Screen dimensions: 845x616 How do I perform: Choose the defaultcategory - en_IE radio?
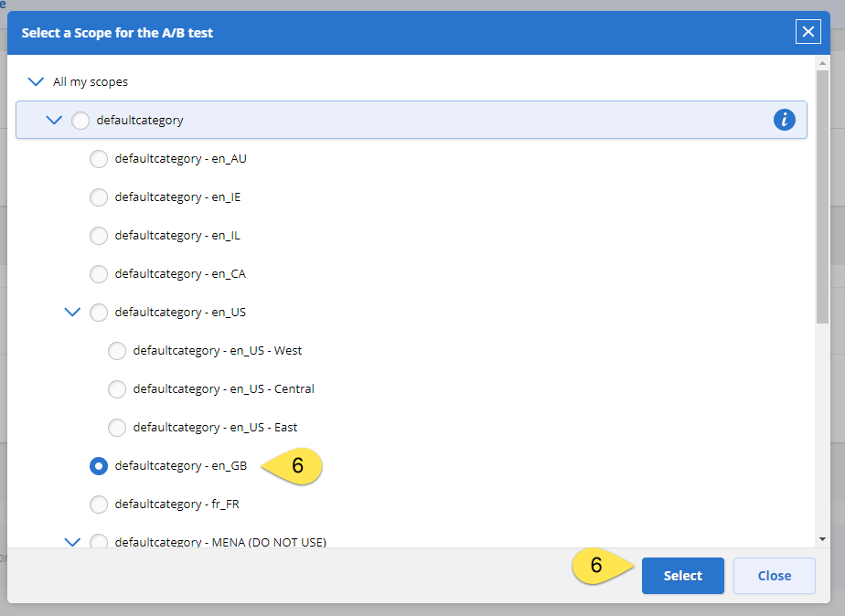[99, 197]
